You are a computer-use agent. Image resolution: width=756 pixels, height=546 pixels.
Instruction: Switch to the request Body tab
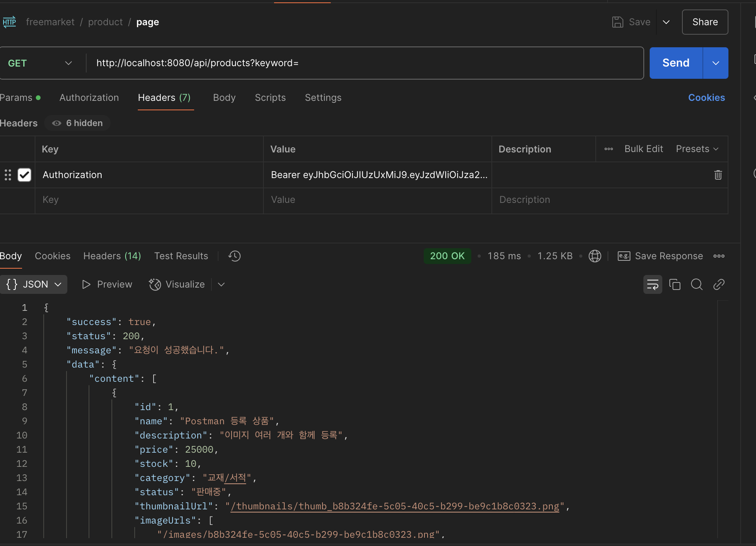tap(224, 98)
